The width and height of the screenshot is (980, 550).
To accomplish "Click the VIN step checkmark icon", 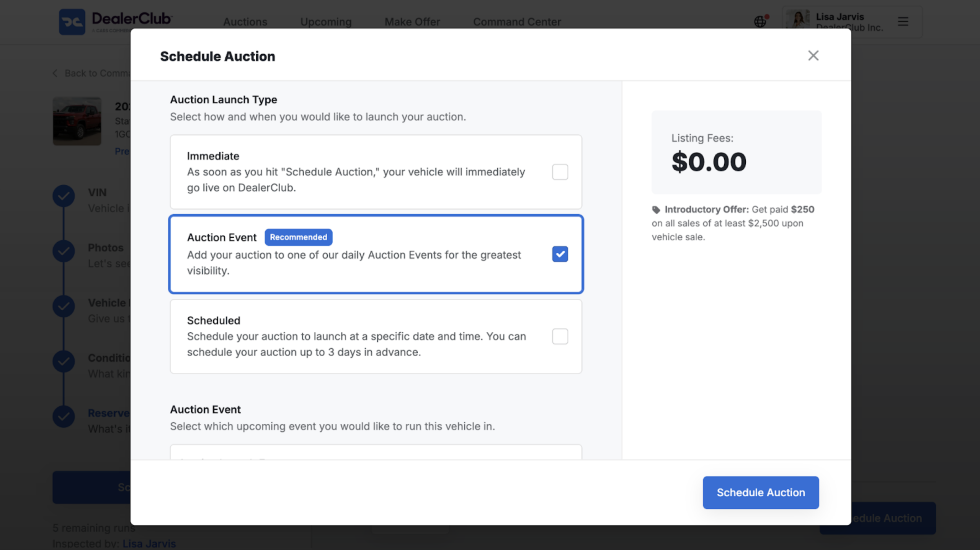I will 64,196.
